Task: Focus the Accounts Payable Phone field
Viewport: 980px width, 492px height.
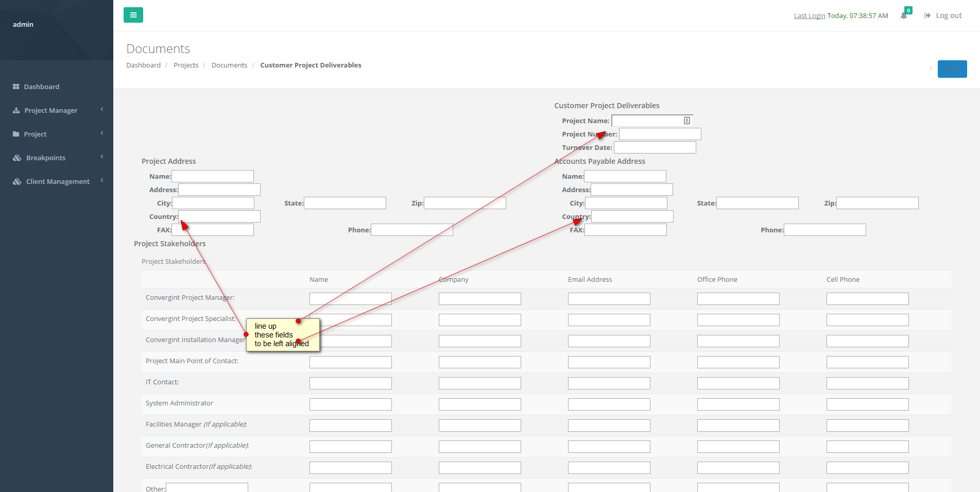Action: (825, 230)
